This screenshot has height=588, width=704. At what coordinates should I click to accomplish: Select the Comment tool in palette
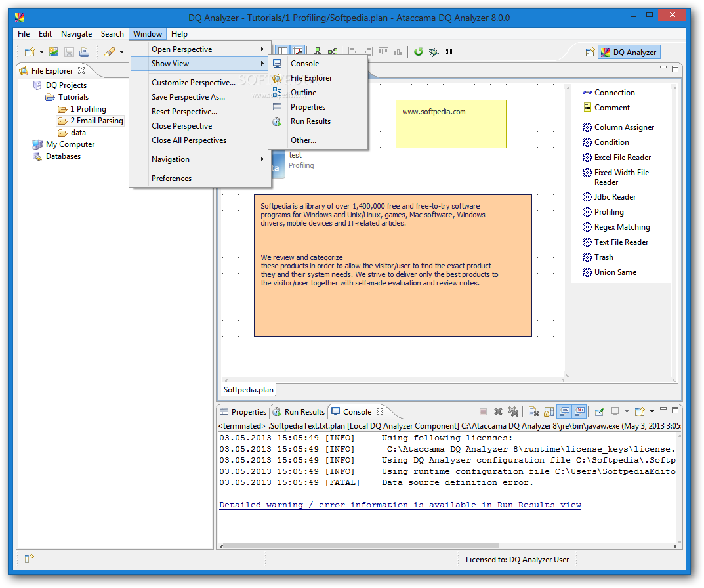606,108
